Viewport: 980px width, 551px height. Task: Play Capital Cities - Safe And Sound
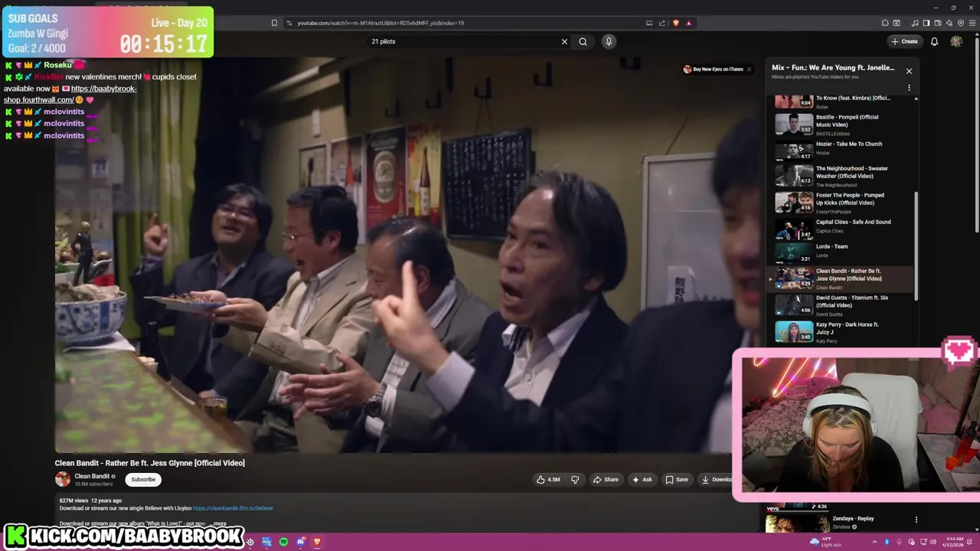(x=842, y=227)
